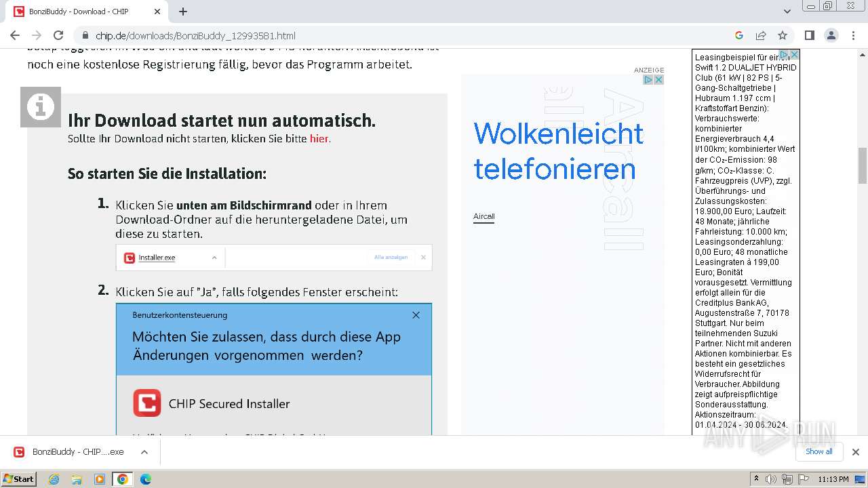Focus the address bar with chip.de URL
This screenshot has height=488, width=868.
(407, 35)
